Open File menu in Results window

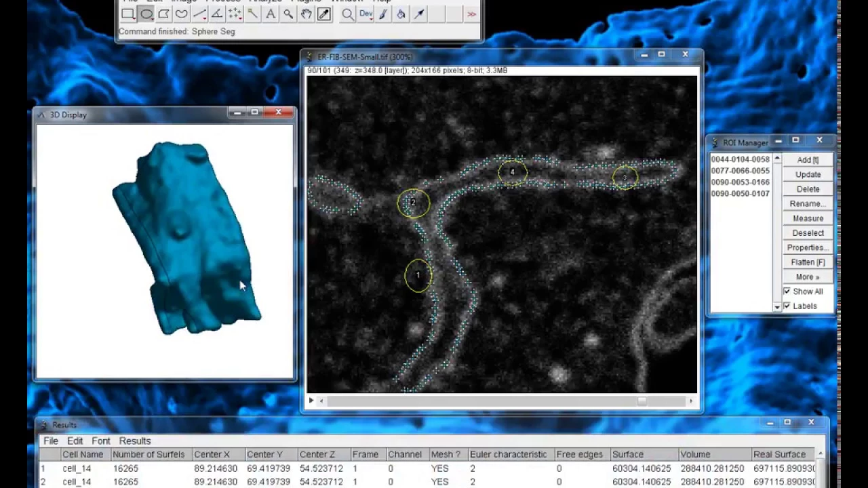pos(51,441)
